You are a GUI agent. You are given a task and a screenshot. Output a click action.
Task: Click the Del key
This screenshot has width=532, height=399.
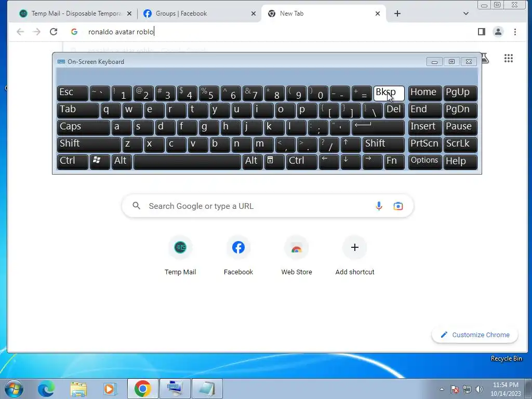click(x=395, y=110)
